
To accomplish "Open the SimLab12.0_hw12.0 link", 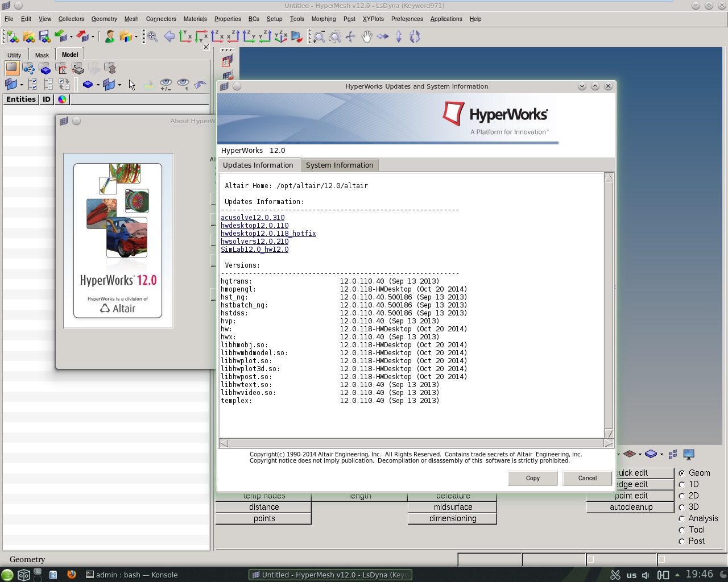I will (x=255, y=250).
